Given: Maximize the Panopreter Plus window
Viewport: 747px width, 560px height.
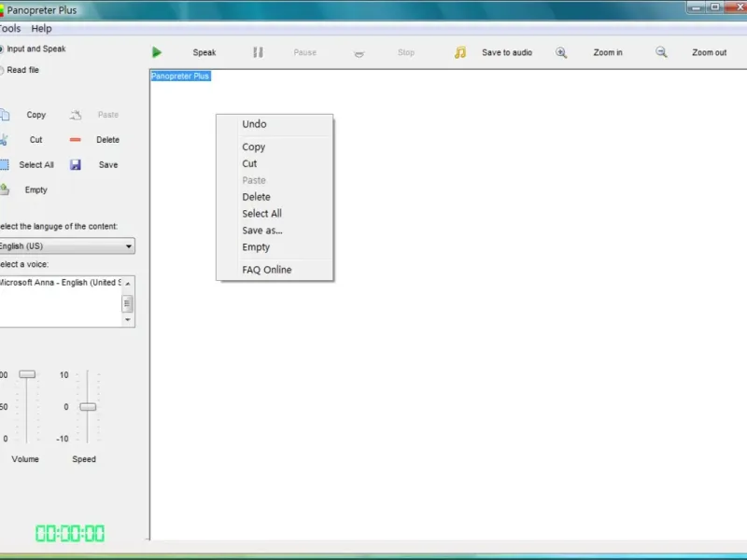Looking at the screenshot, I should click(x=715, y=7).
